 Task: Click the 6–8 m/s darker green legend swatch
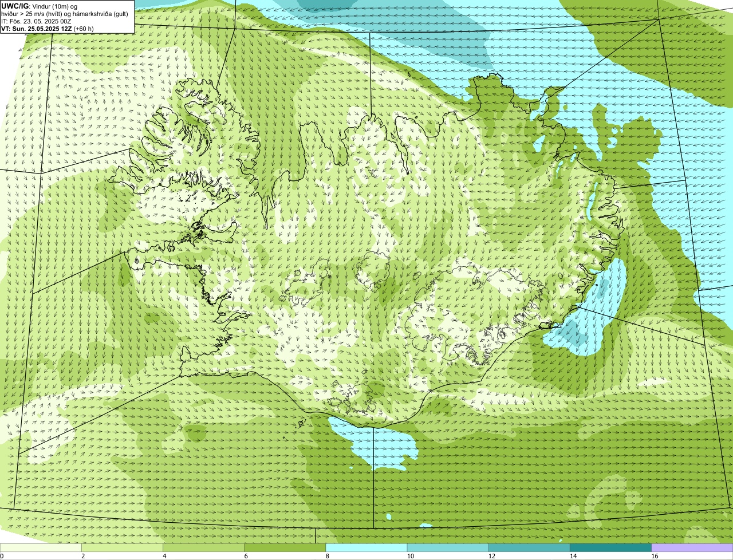tap(285, 548)
